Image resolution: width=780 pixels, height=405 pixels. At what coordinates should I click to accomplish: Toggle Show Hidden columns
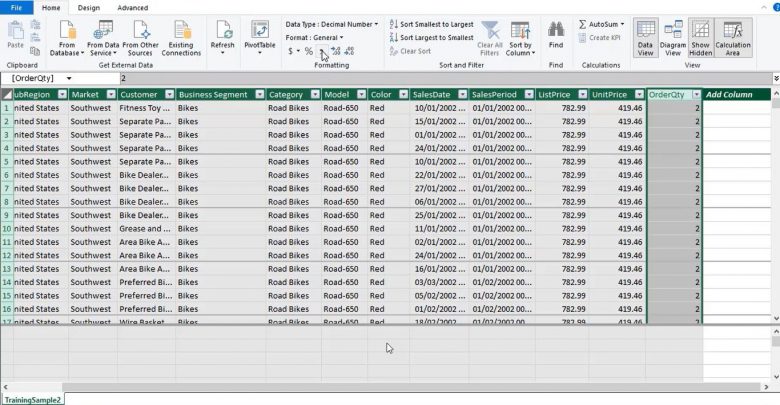(700, 38)
